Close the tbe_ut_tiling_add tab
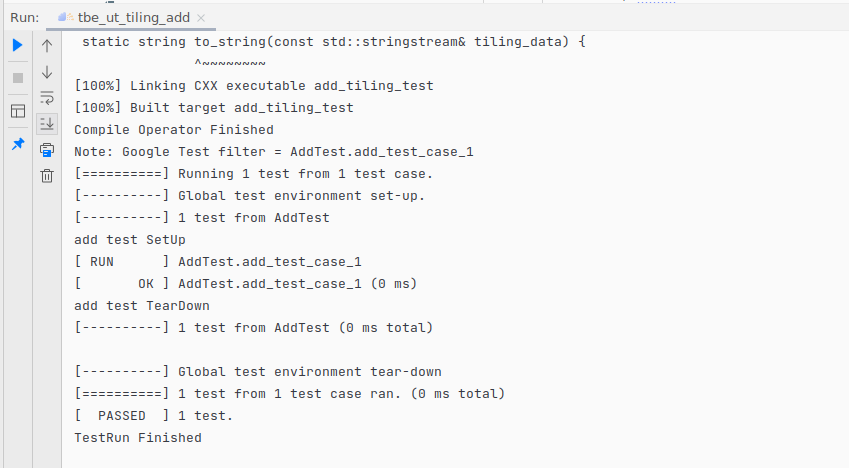 pyautogui.click(x=201, y=18)
